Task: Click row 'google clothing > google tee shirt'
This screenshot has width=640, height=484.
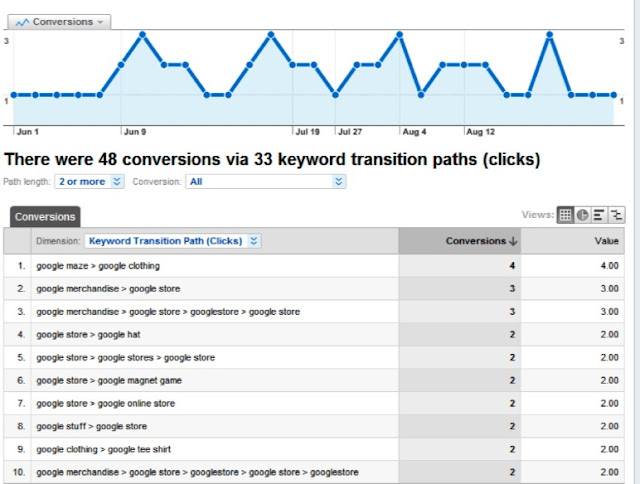Action: click(x=314, y=449)
